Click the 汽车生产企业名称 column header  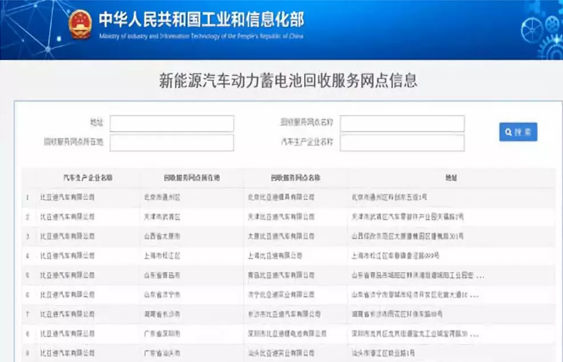tap(88, 177)
